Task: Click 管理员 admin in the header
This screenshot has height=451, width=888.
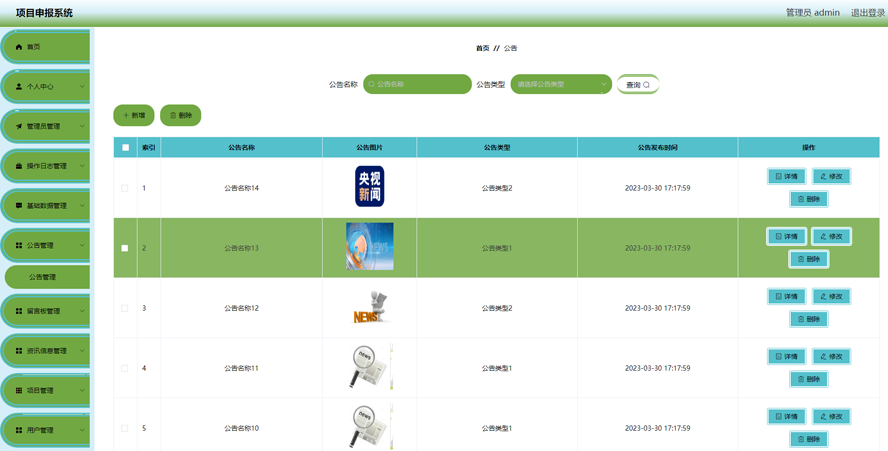Action: [813, 12]
